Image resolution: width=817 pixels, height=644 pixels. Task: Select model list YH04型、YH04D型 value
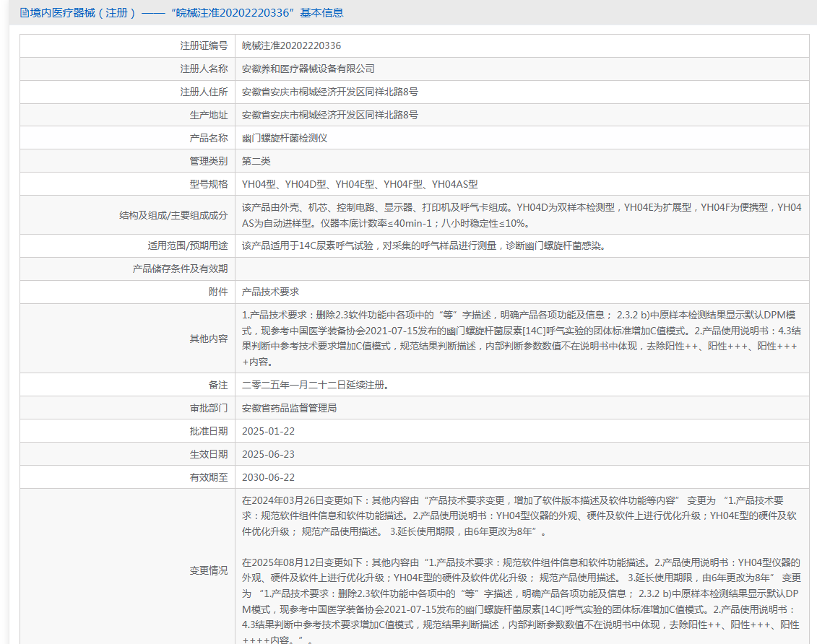[360, 184]
